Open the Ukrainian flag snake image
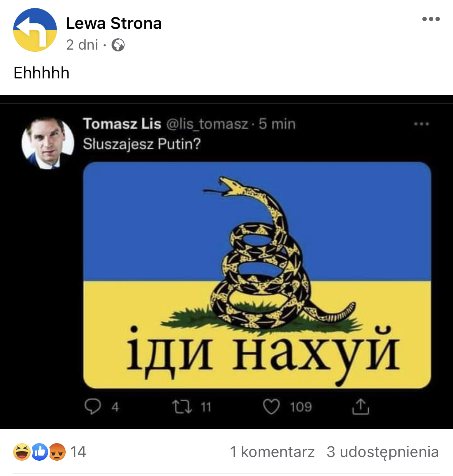This screenshot has height=476, width=453. pos(257,275)
